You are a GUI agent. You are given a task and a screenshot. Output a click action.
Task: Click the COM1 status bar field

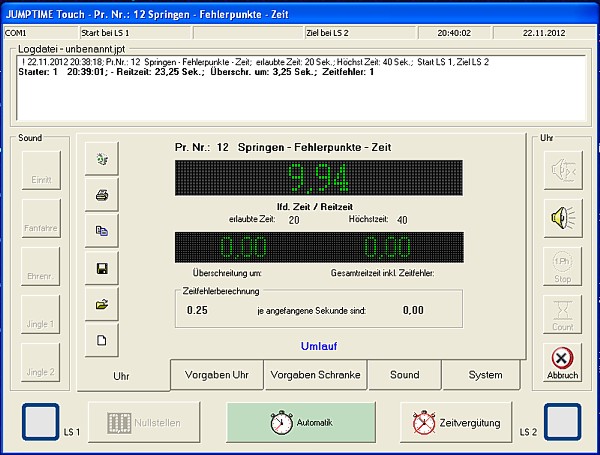(x=41, y=33)
